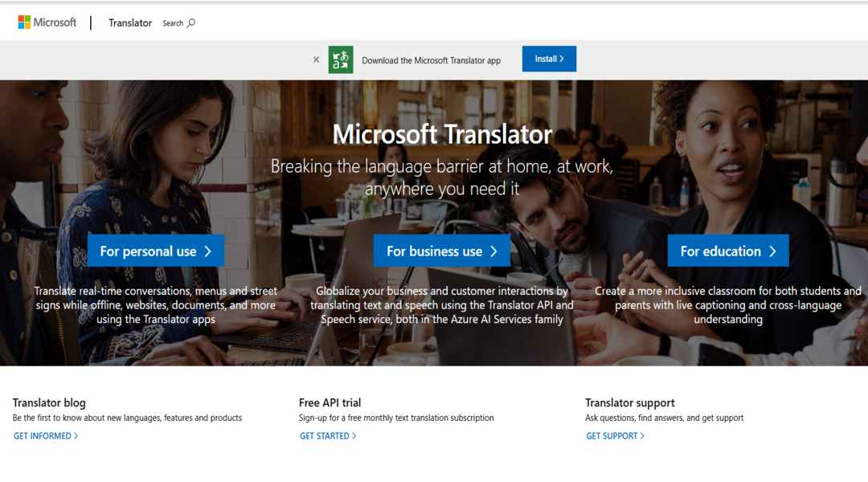868x482 pixels.
Task: Click the Microsoft logo
Action: click(x=47, y=22)
